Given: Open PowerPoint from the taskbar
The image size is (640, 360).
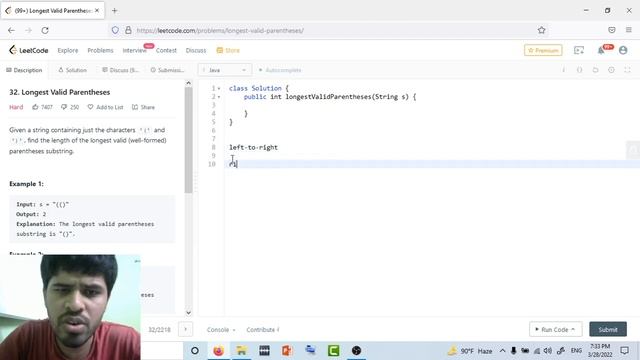Looking at the screenshot, I should [x=287, y=351].
